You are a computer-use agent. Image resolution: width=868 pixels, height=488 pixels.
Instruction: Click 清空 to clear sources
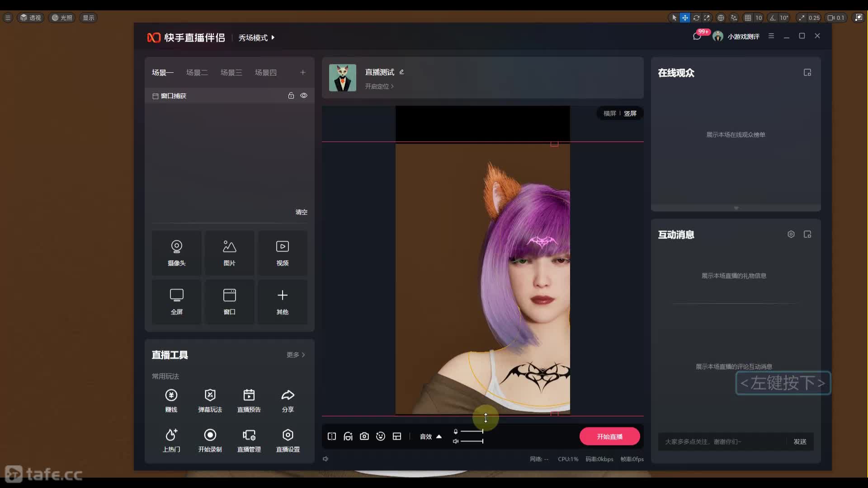(x=301, y=212)
